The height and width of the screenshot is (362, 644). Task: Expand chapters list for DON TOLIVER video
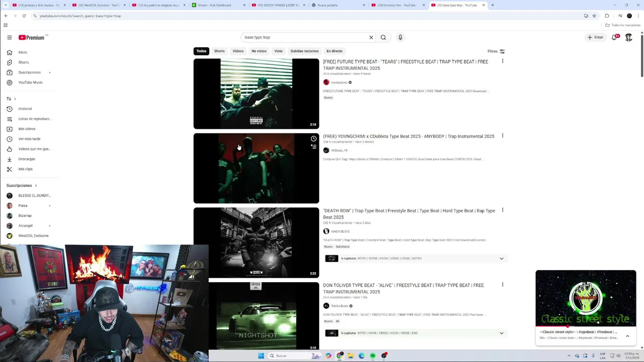501,333
